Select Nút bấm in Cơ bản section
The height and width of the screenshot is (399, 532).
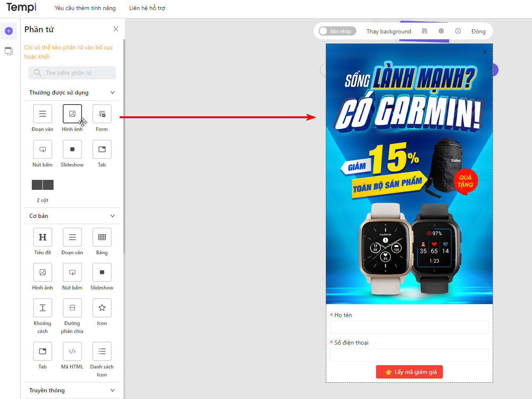click(72, 272)
